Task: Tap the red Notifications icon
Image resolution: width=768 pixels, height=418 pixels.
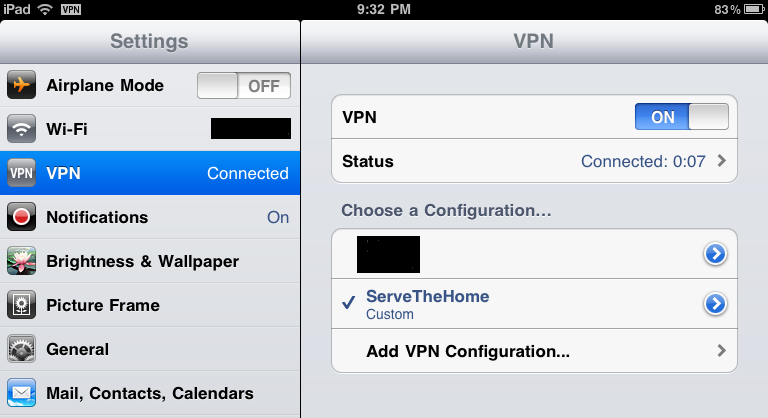Action: point(21,217)
